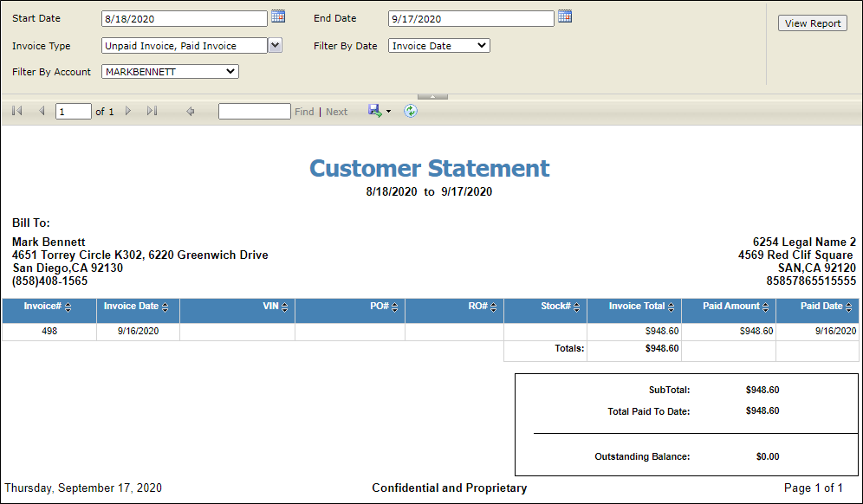Refresh the report
Viewport: 863px width, 504px height.
click(411, 111)
